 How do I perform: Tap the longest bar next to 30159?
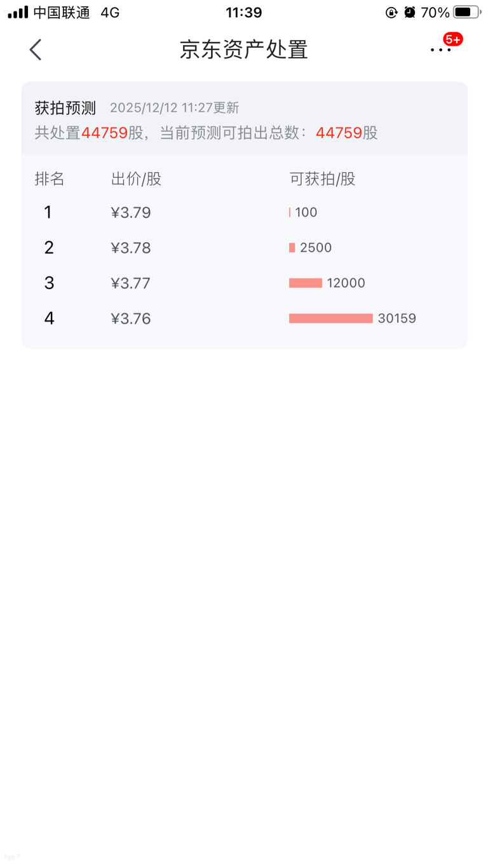[x=330, y=318]
